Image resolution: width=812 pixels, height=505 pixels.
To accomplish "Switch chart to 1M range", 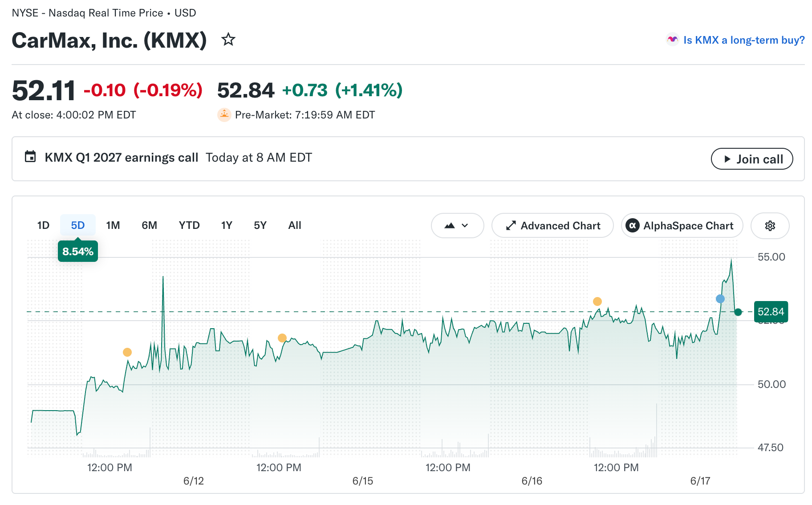I will pos(113,225).
